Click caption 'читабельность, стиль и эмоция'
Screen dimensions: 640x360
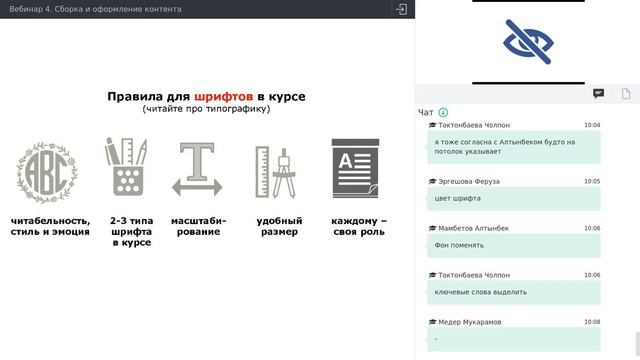[x=50, y=227]
